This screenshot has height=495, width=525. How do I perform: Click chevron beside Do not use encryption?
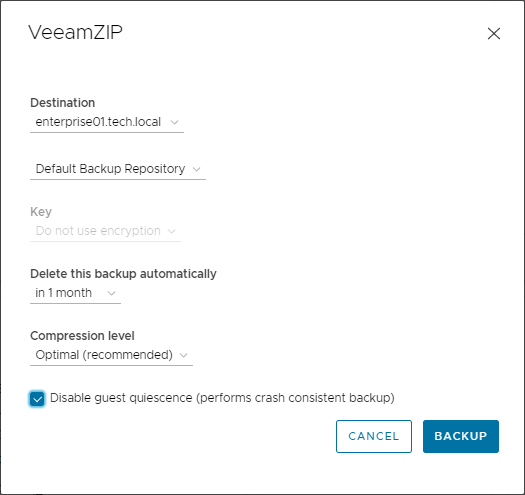coord(171,231)
